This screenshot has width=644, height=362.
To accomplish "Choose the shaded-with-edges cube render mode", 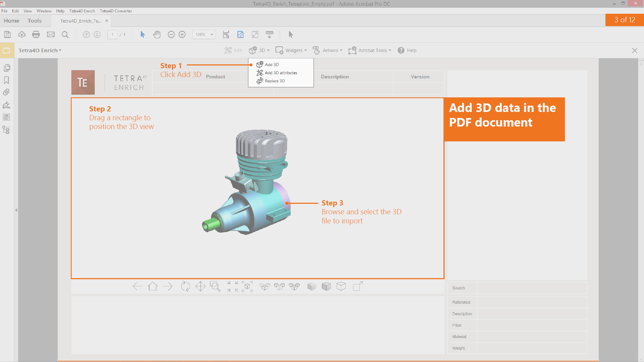I will click(x=326, y=286).
